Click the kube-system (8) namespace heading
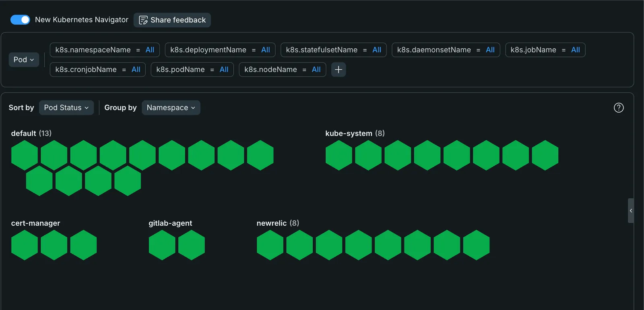This screenshot has height=310, width=644. point(355,133)
